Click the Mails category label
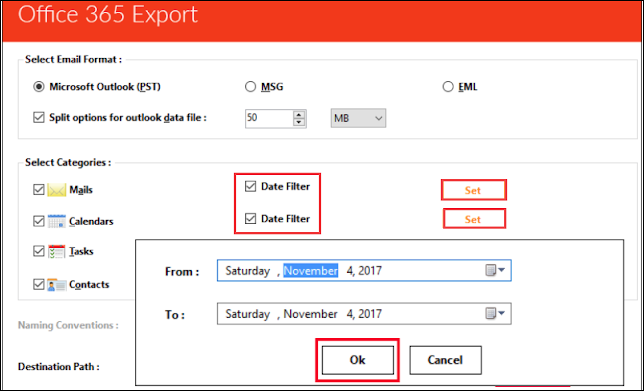The width and height of the screenshot is (644, 391). pyautogui.click(x=81, y=190)
